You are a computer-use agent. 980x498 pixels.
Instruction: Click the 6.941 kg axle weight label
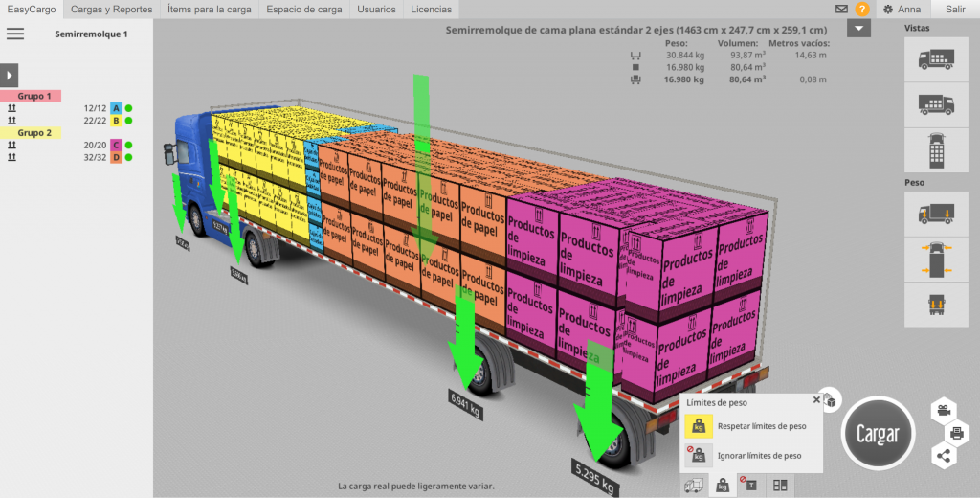(466, 404)
